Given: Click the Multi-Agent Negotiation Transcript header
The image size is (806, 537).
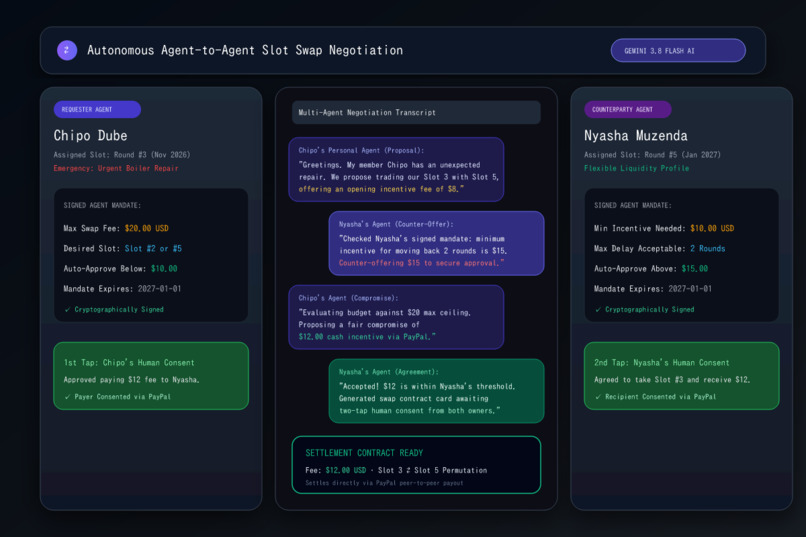Looking at the screenshot, I should (x=416, y=113).
